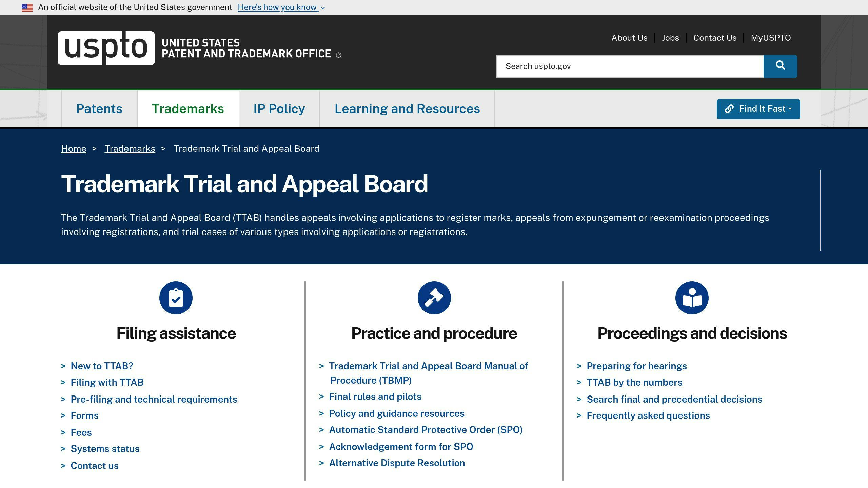
Task: Click Home in the breadcrumb
Action: click(x=74, y=149)
